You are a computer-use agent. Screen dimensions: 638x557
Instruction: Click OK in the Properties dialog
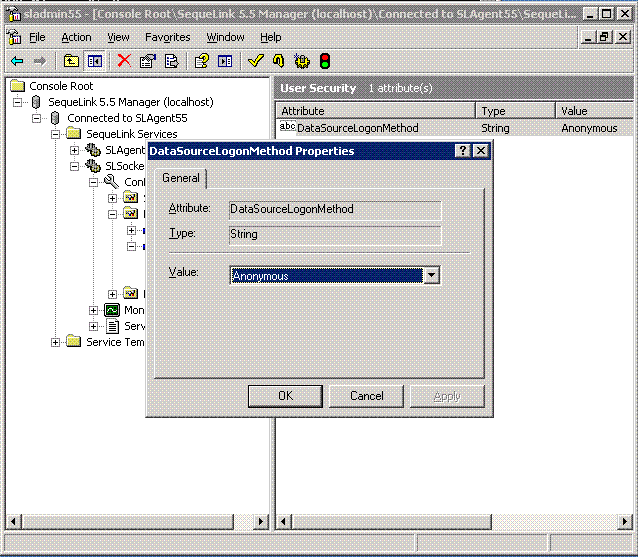coord(285,396)
